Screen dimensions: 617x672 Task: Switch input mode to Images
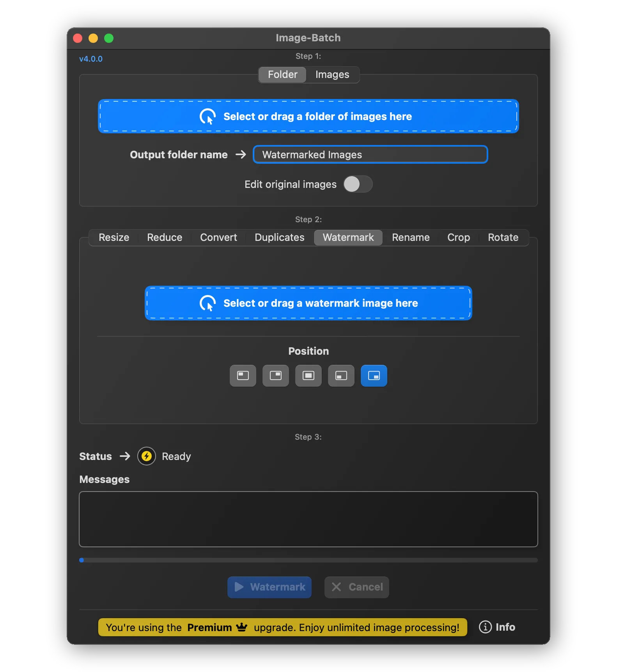332,74
